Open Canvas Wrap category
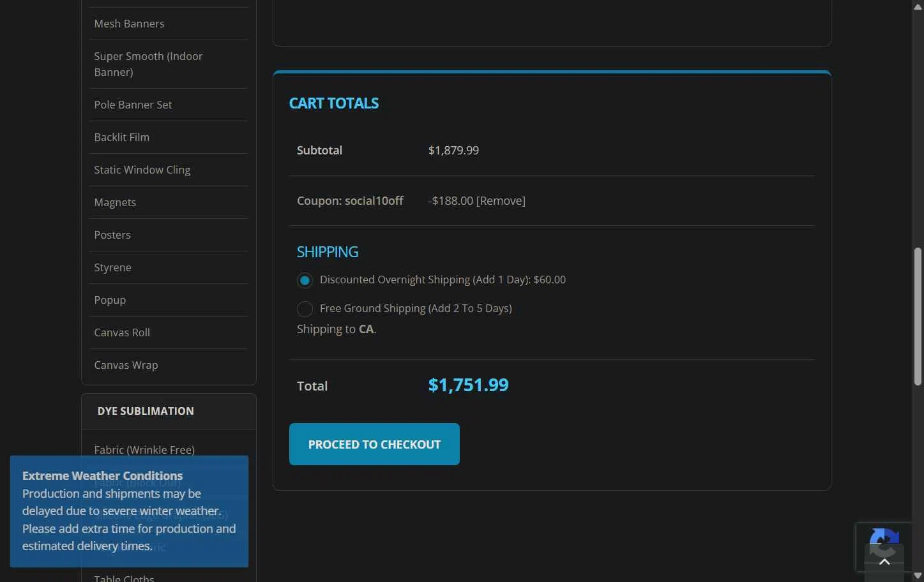 pyautogui.click(x=126, y=365)
